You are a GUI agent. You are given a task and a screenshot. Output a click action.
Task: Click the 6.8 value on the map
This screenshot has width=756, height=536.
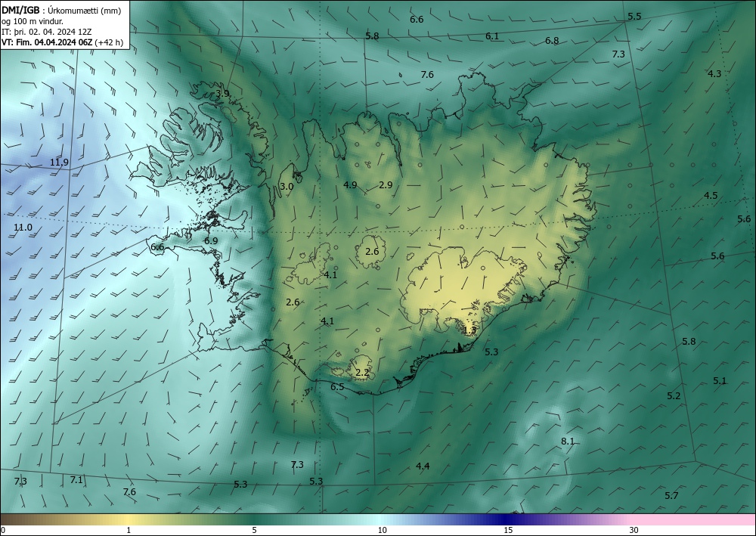(x=552, y=41)
